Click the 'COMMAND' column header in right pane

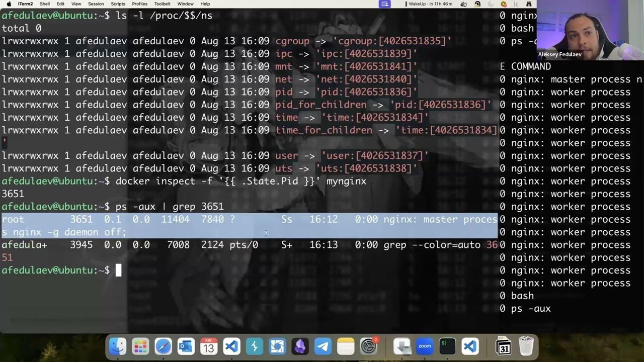[x=531, y=66]
